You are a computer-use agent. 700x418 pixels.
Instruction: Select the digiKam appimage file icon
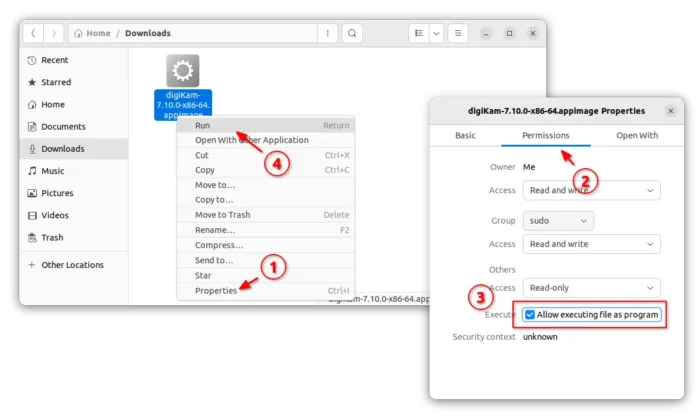point(183,71)
